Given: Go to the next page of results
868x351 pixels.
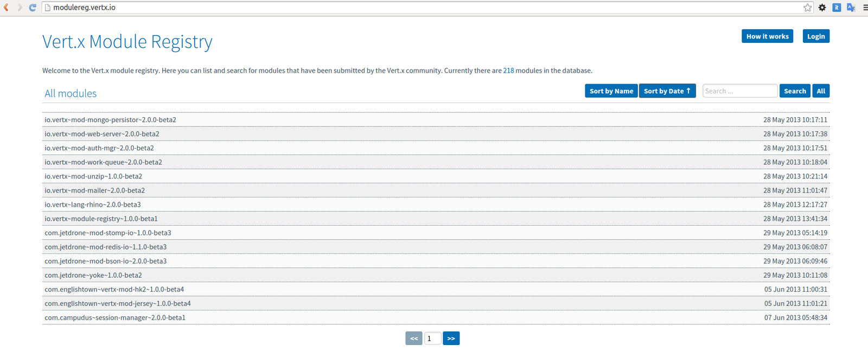Looking at the screenshot, I should pos(451,339).
